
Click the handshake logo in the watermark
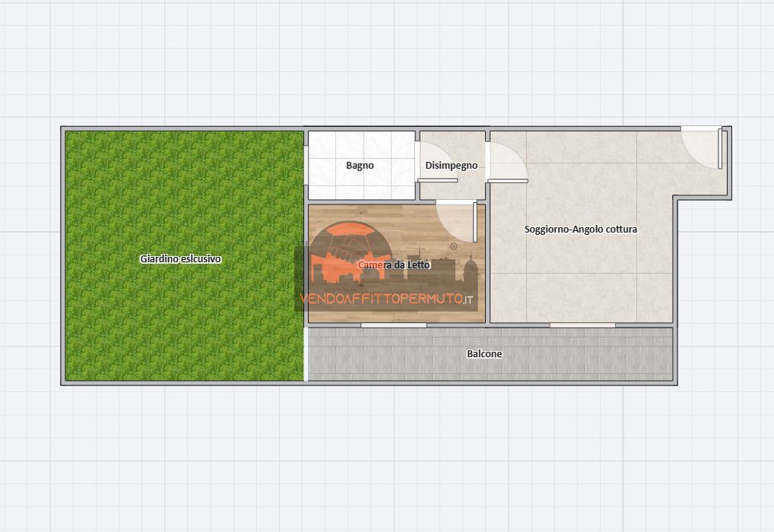351,245
